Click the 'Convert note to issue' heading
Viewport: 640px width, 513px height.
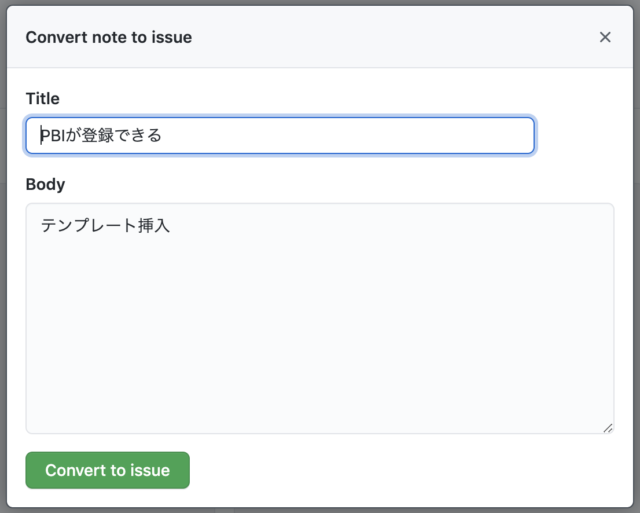tap(109, 37)
